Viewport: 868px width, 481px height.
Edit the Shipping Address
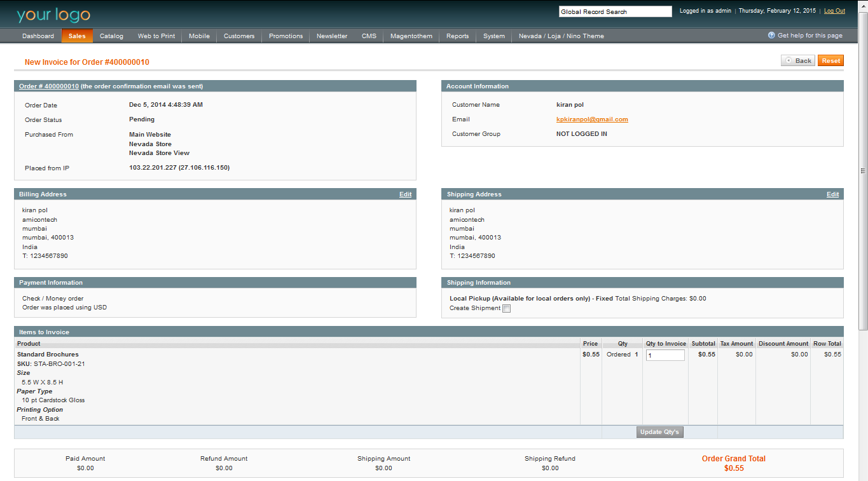[832, 194]
